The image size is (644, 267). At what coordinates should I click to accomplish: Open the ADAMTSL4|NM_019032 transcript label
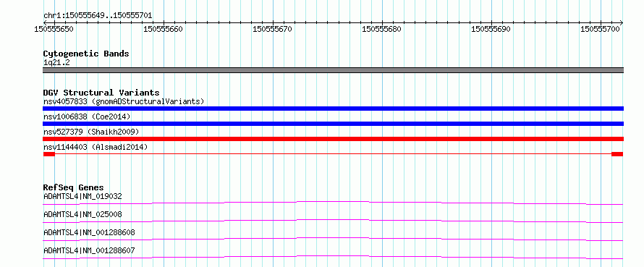coord(82,196)
